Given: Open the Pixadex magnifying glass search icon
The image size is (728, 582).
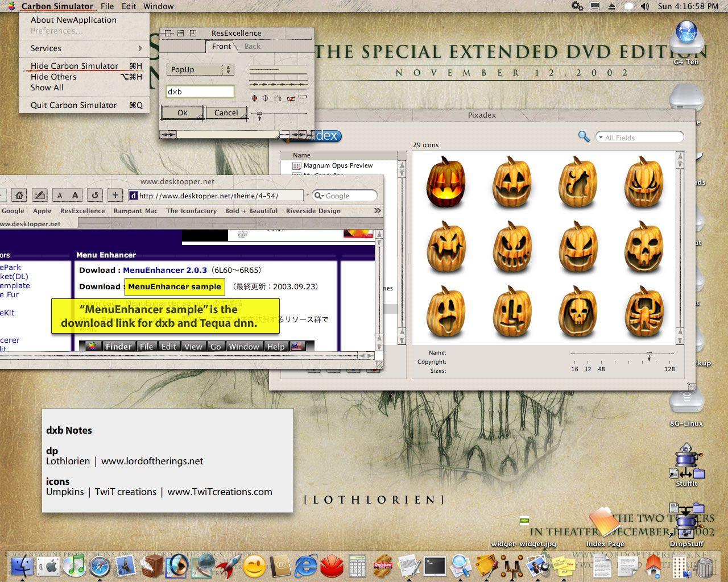Looking at the screenshot, I should [x=584, y=136].
